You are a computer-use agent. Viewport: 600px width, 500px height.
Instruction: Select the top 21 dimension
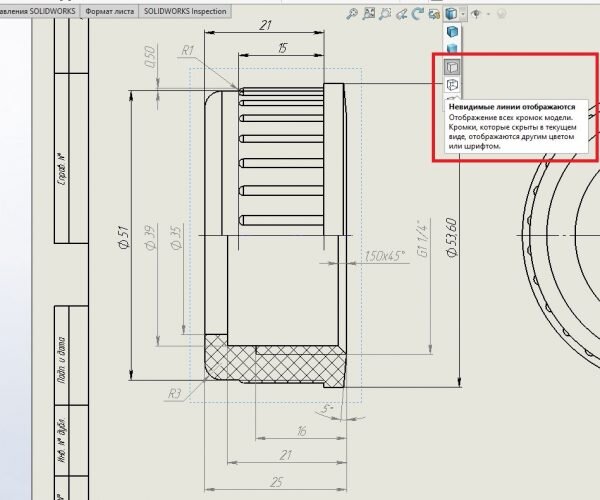(265, 25)
